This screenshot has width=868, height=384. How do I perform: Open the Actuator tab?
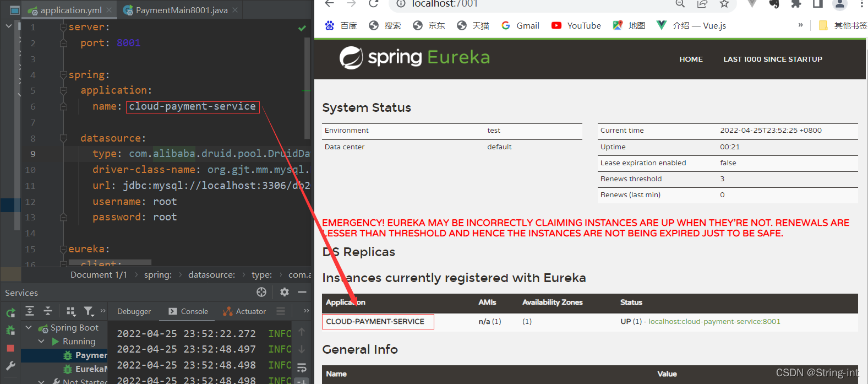tap(244, 311)
